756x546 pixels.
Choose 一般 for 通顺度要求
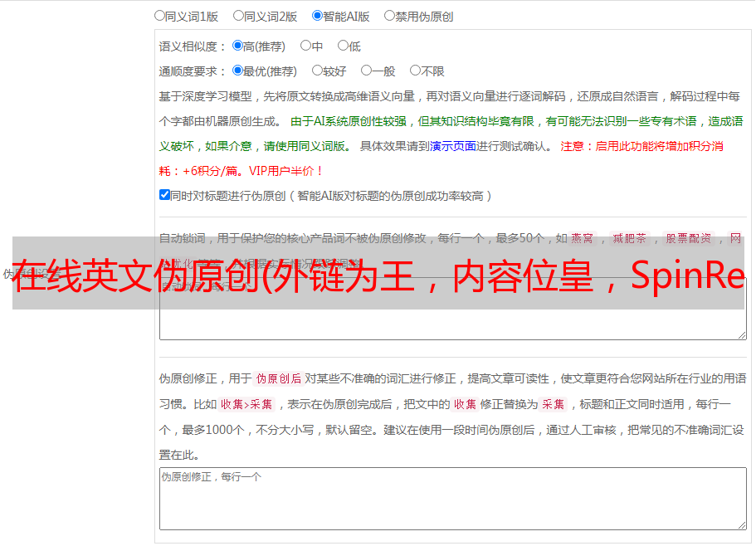(366, 71)
